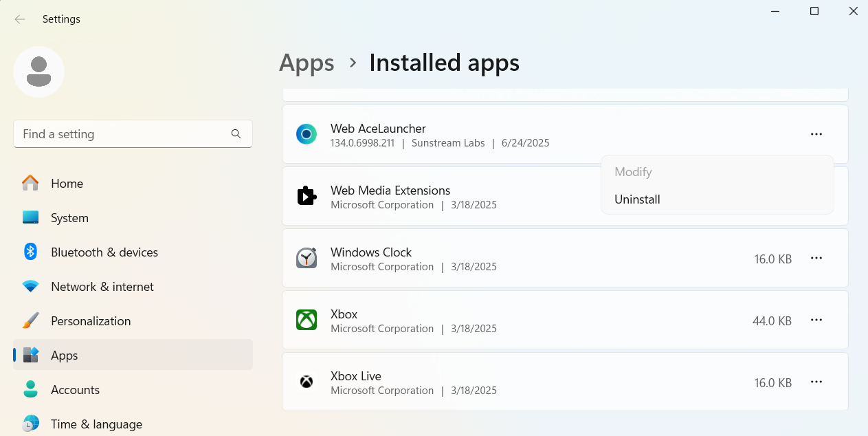Go back using the back arrow
Image resolution: width=868 pixels, height=436 pixels.
click(x=20, y=19)
